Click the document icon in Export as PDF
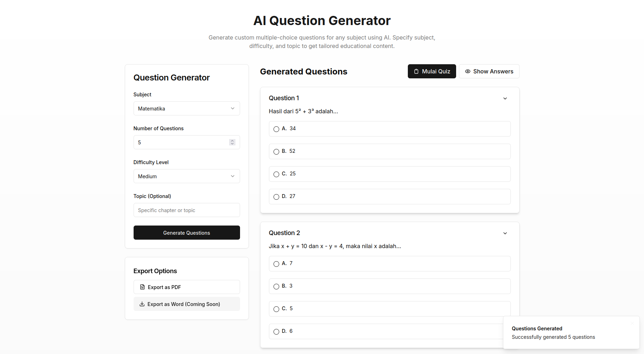This screenshot has width=644, height=354. (x=142, y=287)
